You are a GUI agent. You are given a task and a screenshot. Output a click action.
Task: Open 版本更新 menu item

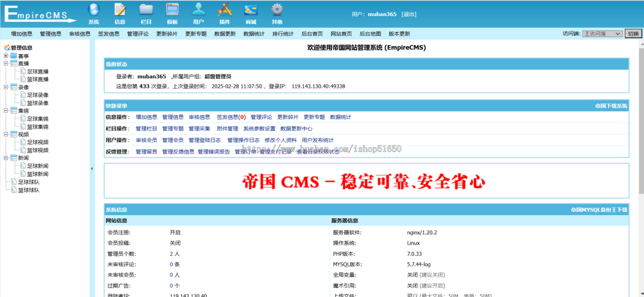click(x=399, y=34)
